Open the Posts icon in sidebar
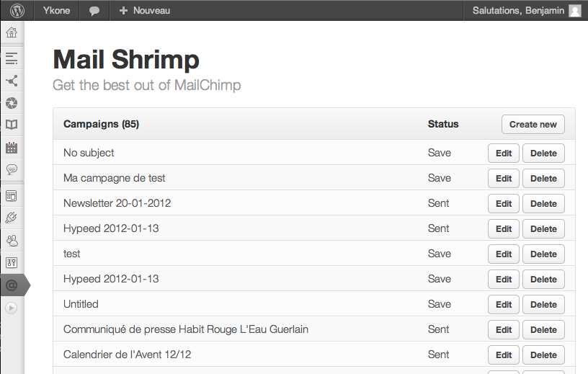This screenshot has width=588, height=374. coord(12,58)
